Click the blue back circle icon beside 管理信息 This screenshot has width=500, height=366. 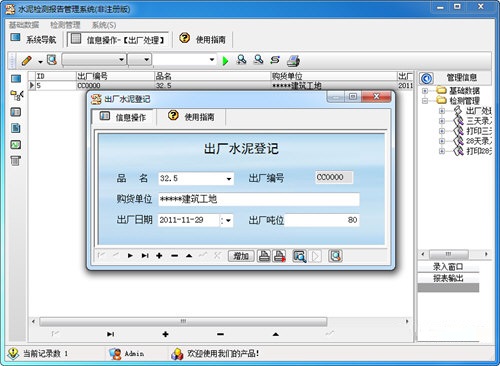pos(426,78)
